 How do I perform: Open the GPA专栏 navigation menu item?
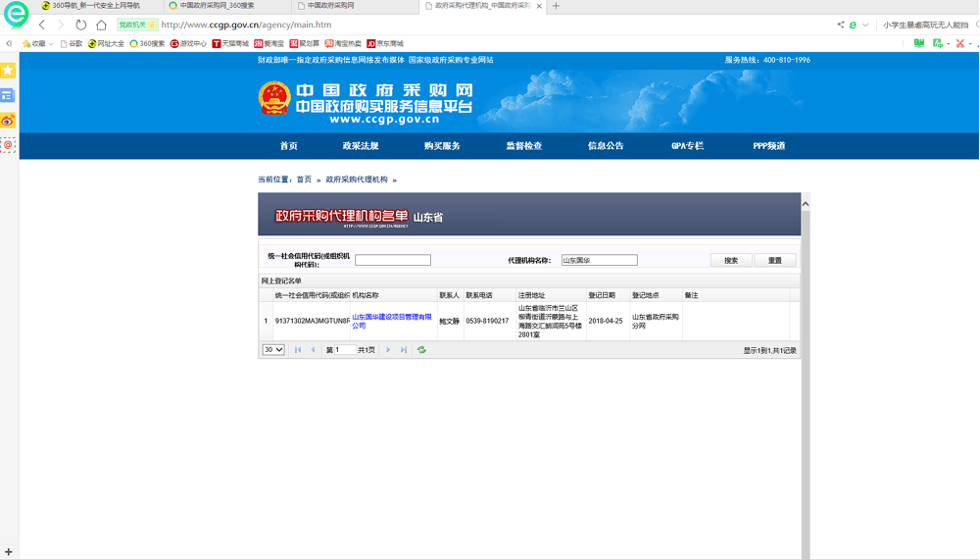[688, 146]
